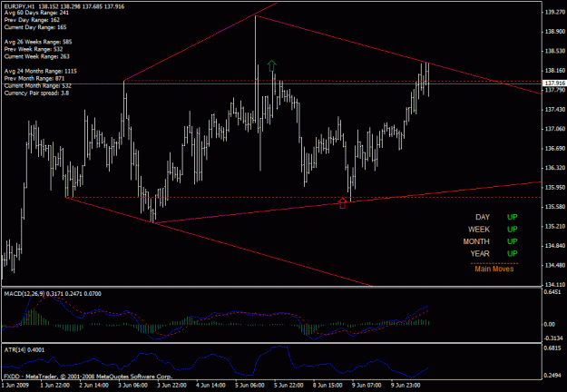Click the current price tag 137.916

point(554,83)
